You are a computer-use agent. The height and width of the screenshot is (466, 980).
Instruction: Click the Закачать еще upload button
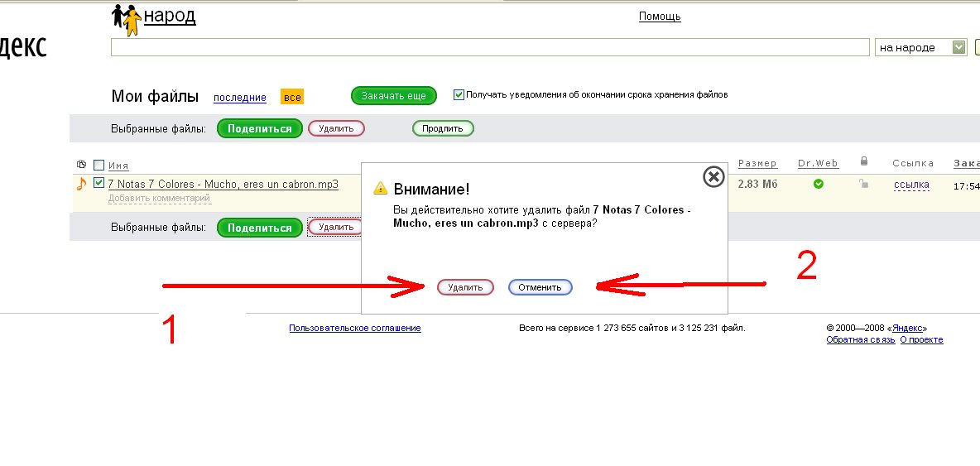click(394, 95)
